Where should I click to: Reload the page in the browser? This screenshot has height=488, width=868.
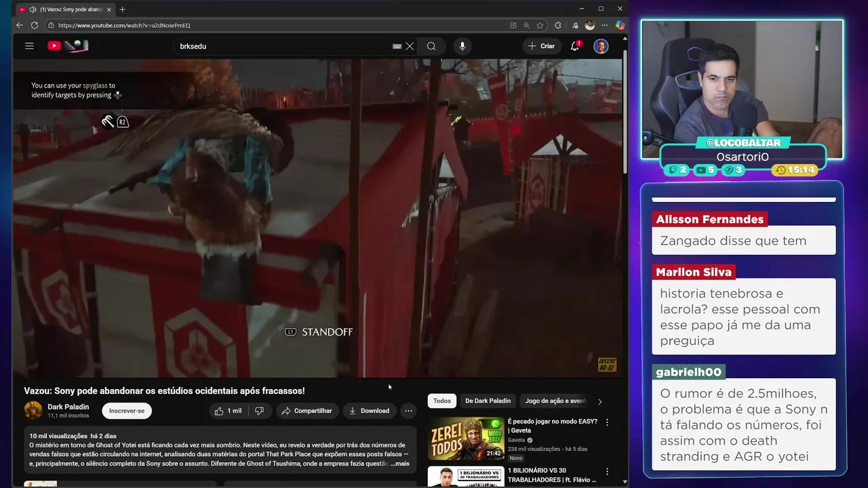(x=34, y=25)
